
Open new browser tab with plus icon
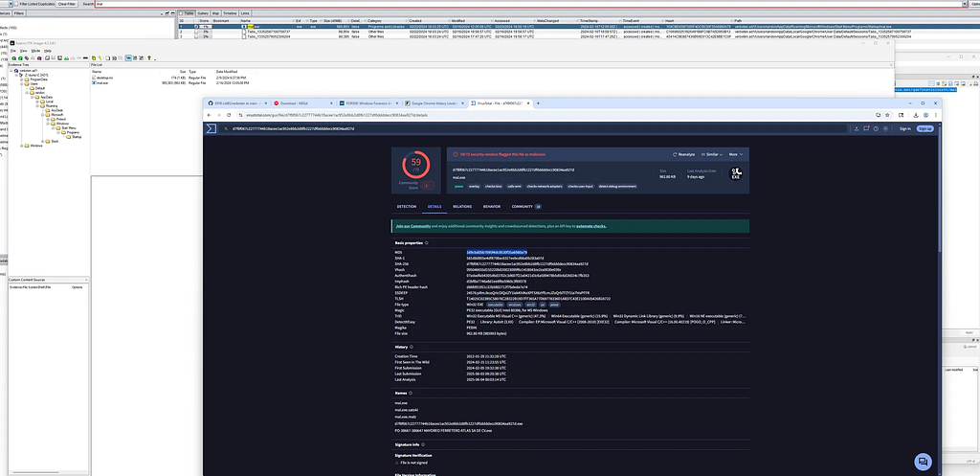(x=538, y=103)
